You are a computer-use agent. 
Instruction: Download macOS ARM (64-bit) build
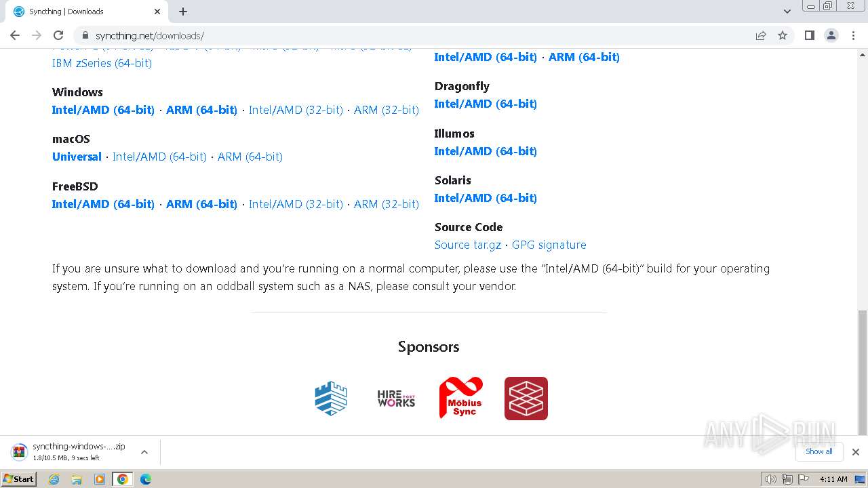(x=250, y=157)
